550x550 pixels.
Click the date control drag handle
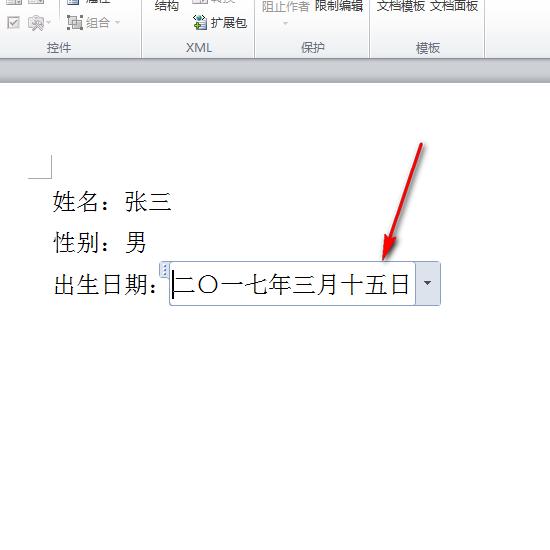pos(165,270)
